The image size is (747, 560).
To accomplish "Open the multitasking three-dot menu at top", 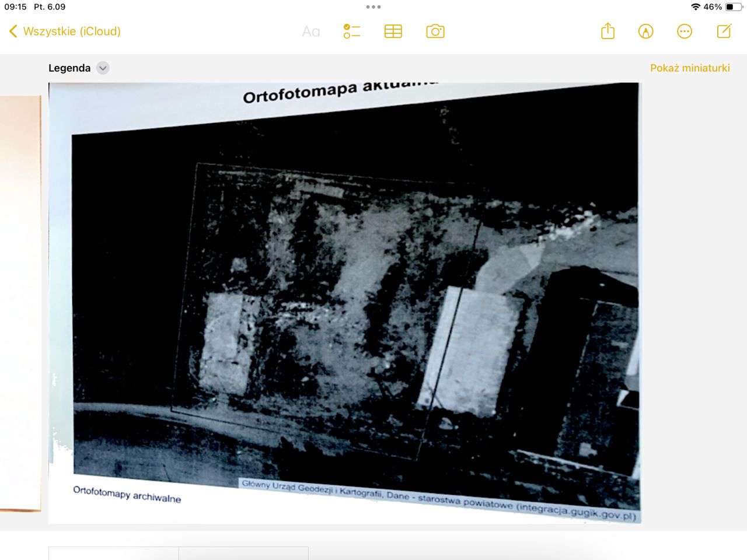I will coord(373,7).
